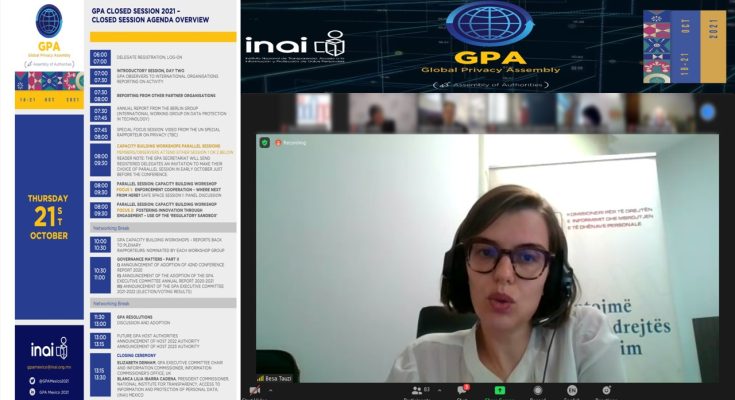Click the red Recording indicator
735x400 pixels.
291,143
